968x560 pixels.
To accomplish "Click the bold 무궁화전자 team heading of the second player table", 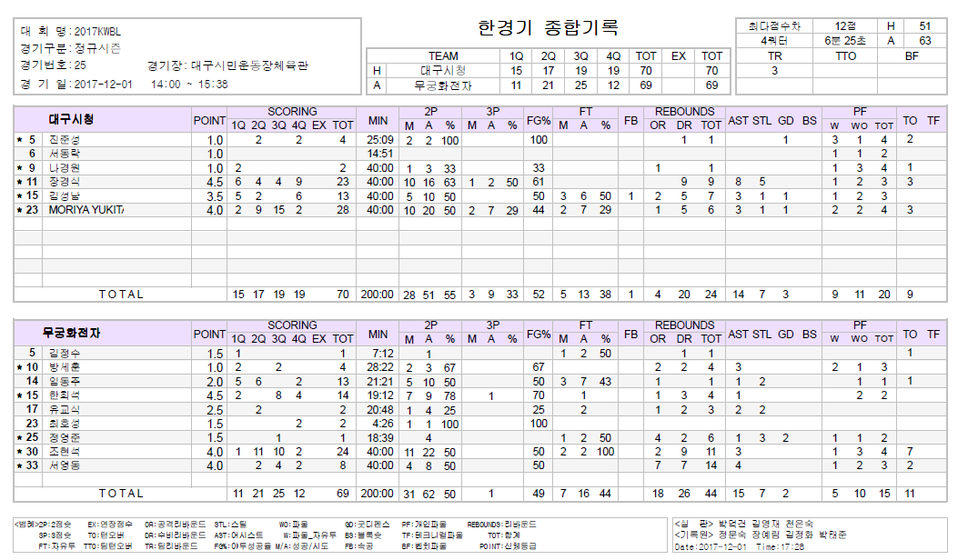I will point(72,333).
